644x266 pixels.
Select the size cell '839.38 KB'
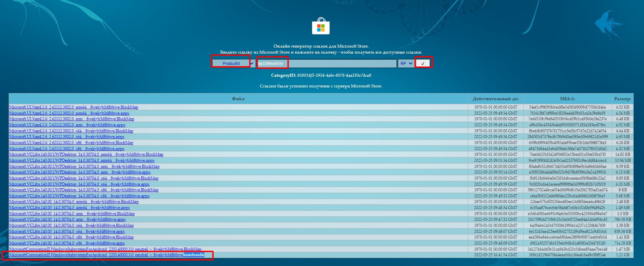[623, 231]
